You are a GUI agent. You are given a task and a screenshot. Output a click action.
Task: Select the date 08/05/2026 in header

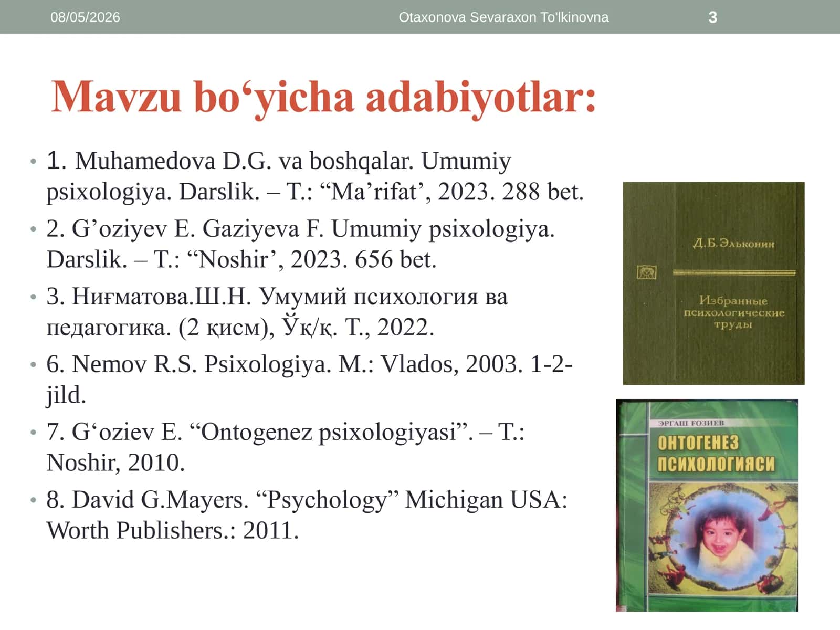pyautogui.click(x=85, y=17)
